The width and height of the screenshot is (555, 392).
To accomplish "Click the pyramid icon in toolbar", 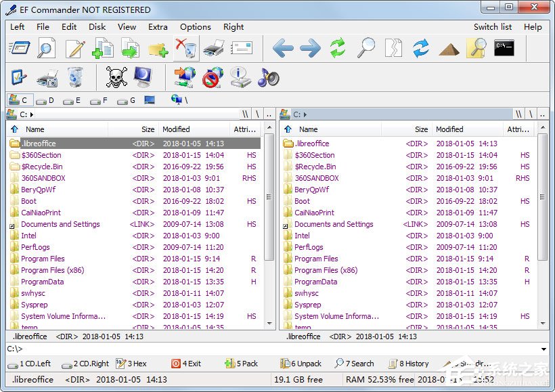I will (449, 49).
